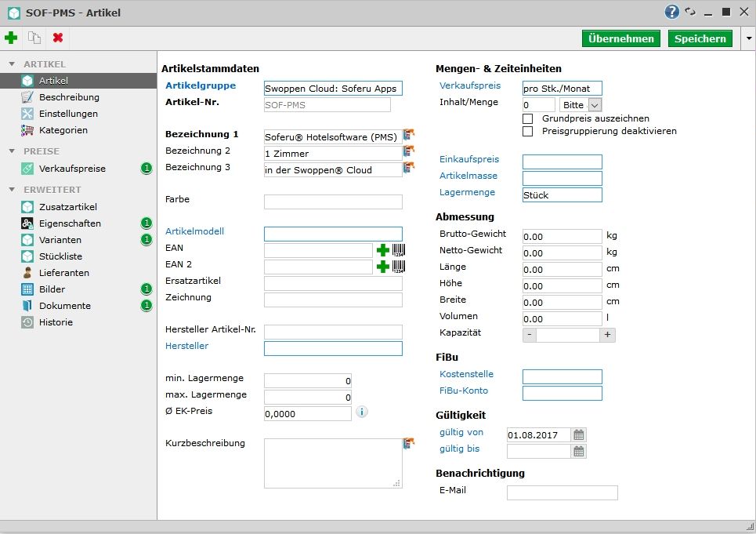Click the Bilder badge showing 1

click(x=146, y=289)
